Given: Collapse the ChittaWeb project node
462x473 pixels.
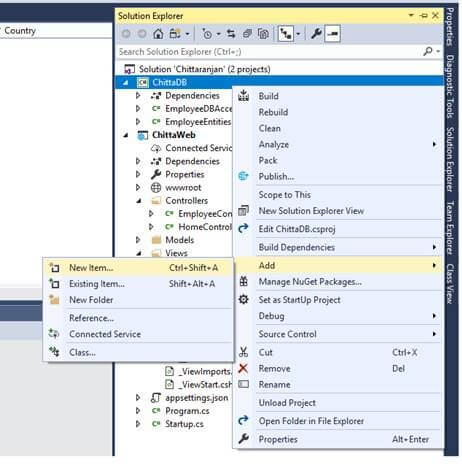Looking at the screenshot, I should 126,135.
